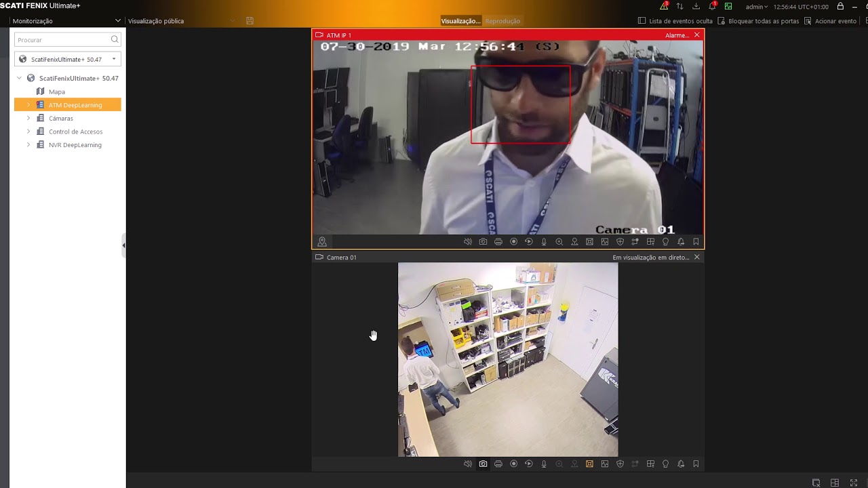
Task: Switch to the Reprodução tab
Action: (x=502, y=21)
